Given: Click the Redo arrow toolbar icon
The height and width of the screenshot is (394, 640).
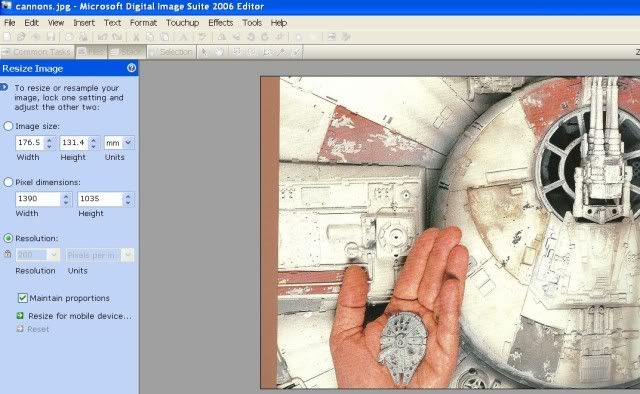Looking at the screenshot, I should click(x=117, y=37).
